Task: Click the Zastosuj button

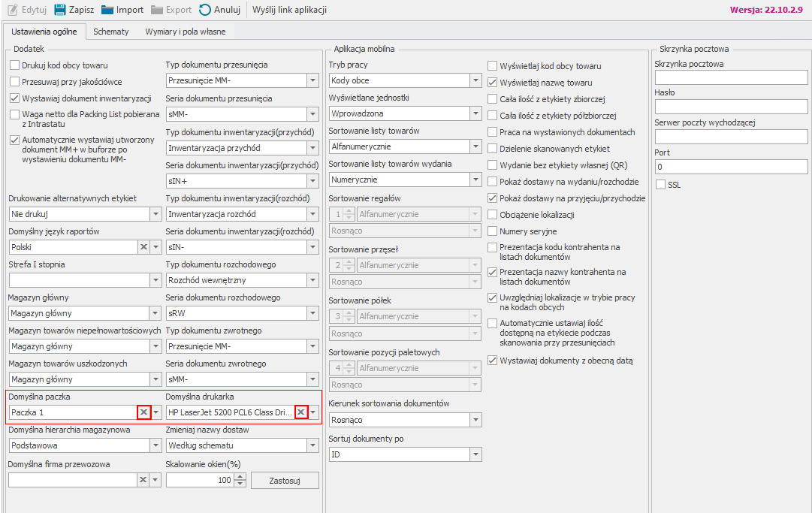Action: pyautogui.click(x=285, y=480)
